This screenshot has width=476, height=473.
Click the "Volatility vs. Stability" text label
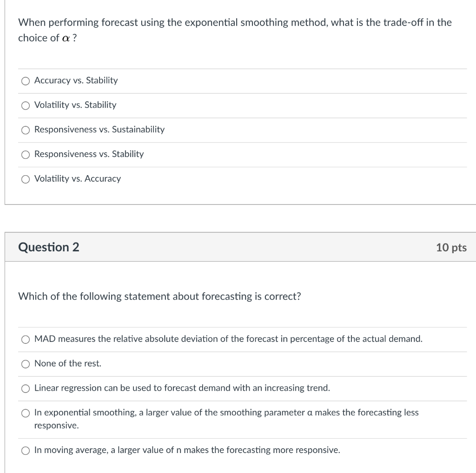pos(74,105)
